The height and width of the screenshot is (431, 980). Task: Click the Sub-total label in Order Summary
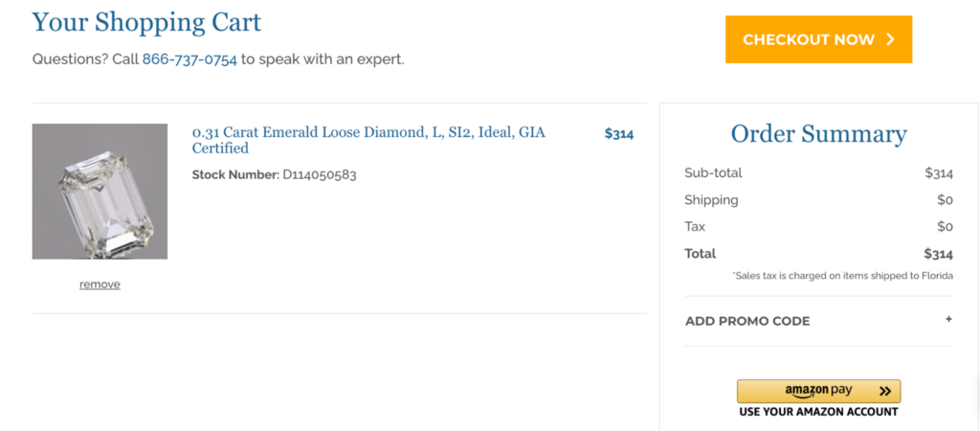coord(713,172)
